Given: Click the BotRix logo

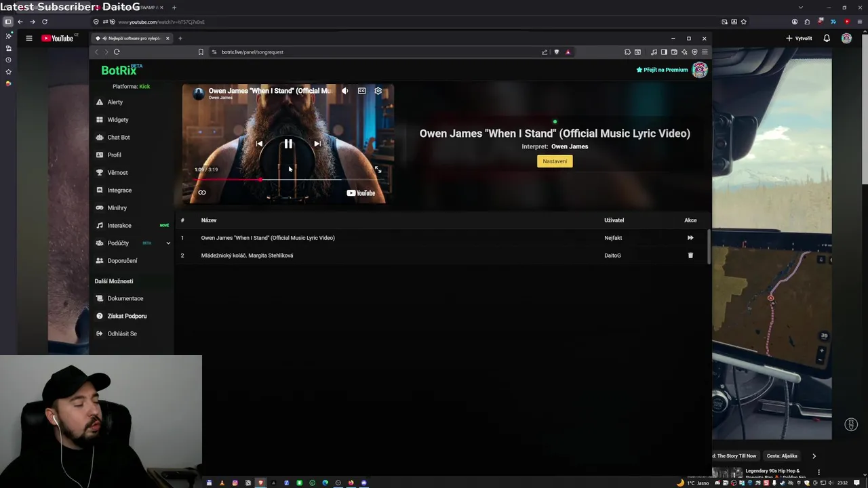Looking at the screenshot, I should (121, 70).
